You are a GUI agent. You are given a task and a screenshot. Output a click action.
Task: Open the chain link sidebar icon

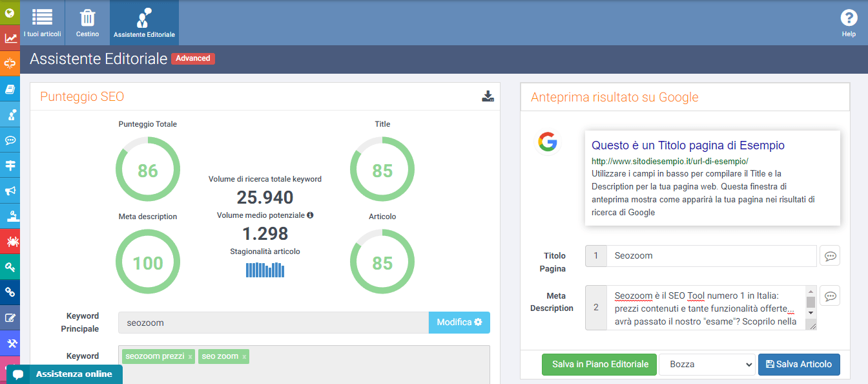(x=10, y=292)
